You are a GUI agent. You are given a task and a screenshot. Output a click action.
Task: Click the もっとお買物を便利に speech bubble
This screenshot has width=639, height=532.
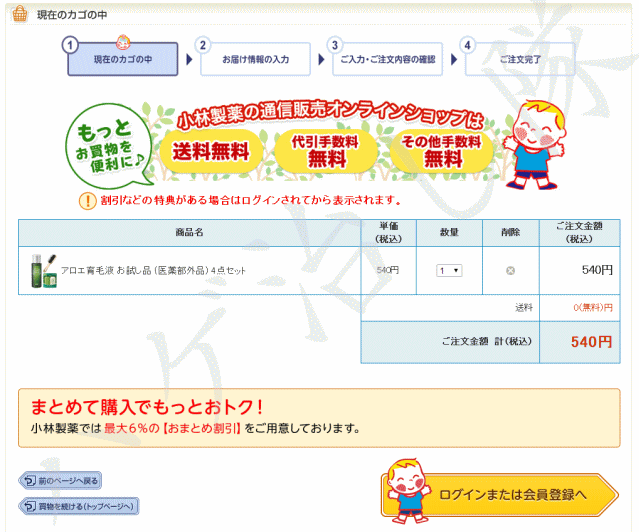[x=108, y=146]
